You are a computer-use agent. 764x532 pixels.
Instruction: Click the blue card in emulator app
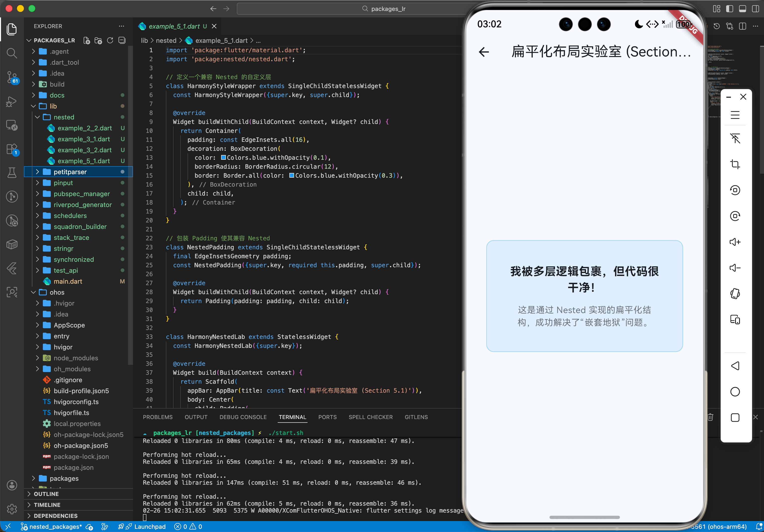click(584, 296)
